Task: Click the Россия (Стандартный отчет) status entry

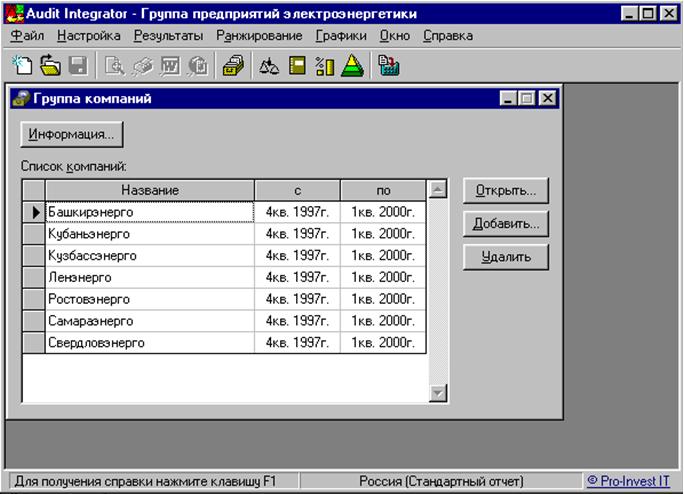Action: [x=441, y=481]
